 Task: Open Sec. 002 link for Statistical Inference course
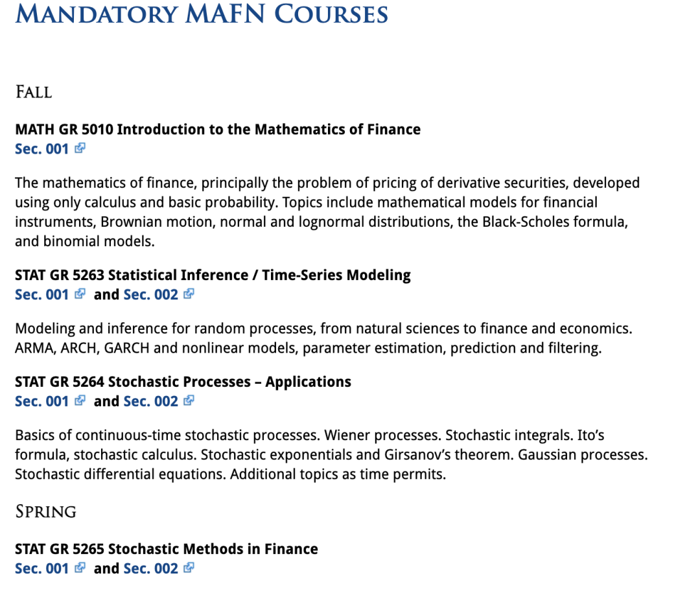(x=150, y=295)
